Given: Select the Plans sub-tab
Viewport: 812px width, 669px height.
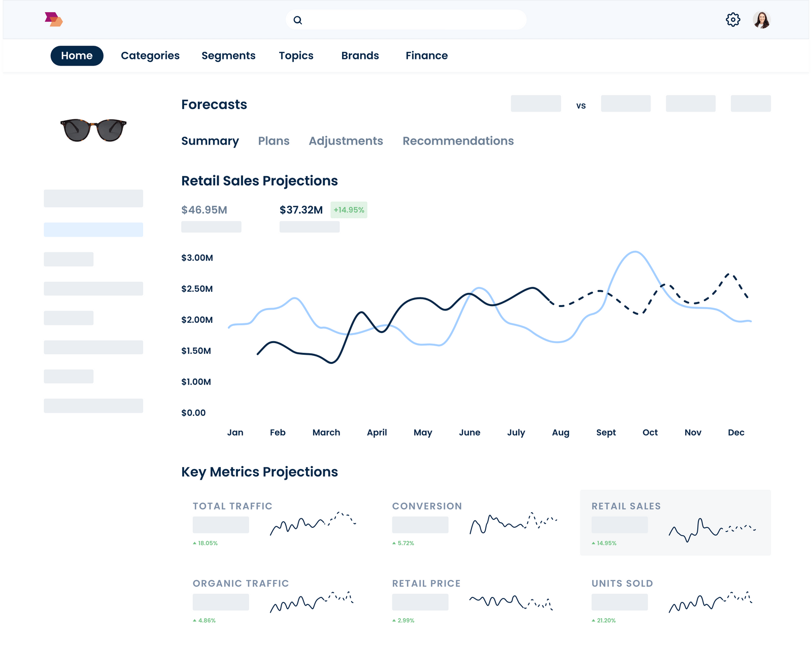Looking at the screenshot, I should (274, 141).
